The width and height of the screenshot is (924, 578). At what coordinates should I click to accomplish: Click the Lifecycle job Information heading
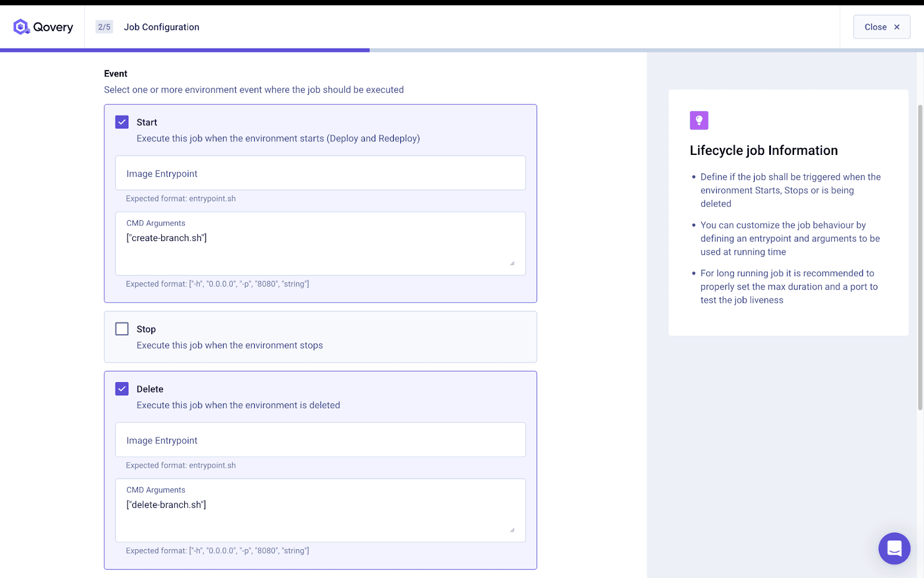(763, 151)
